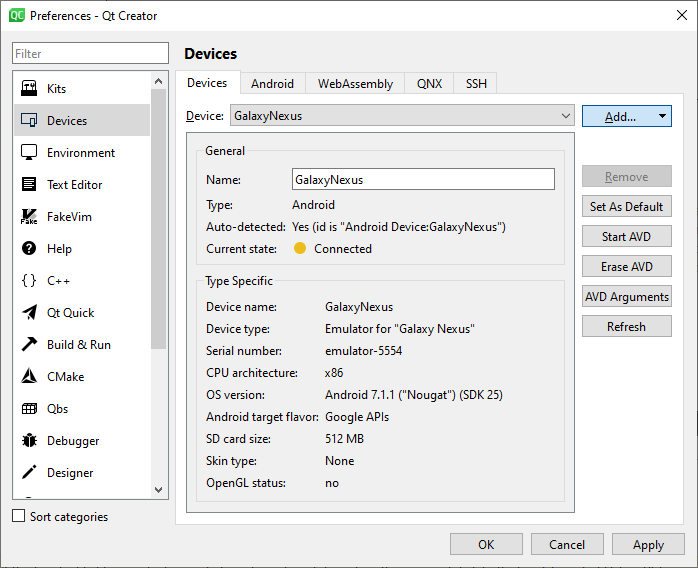Switch to the Devices tab
Image resolution: width=698 pixels, height=568 pixels.
pyautogui.click(x=207, y=83)
